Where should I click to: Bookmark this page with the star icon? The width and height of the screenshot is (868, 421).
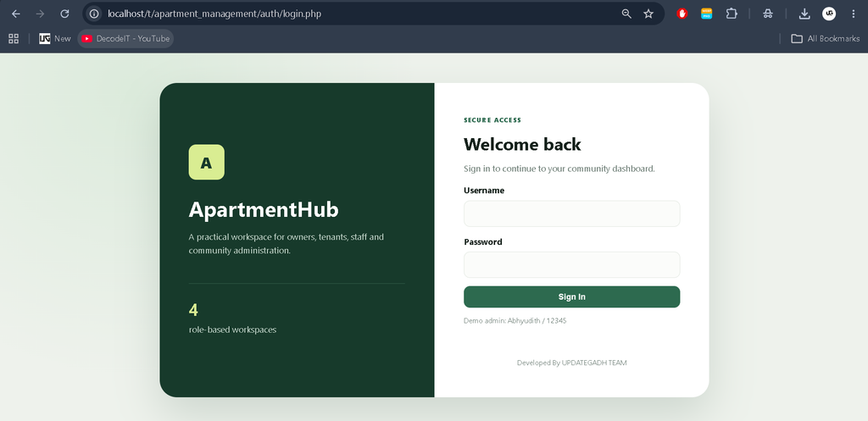pos(648,14)
